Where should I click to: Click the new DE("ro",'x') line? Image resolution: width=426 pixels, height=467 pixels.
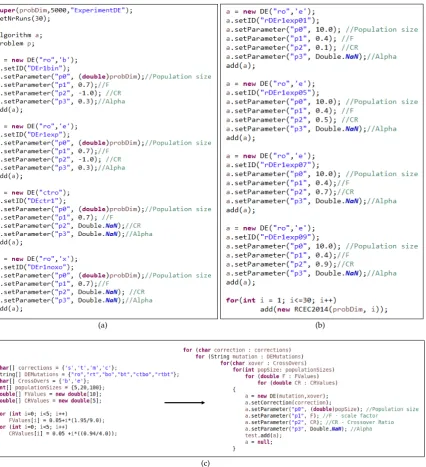click(x=40, y=259)
